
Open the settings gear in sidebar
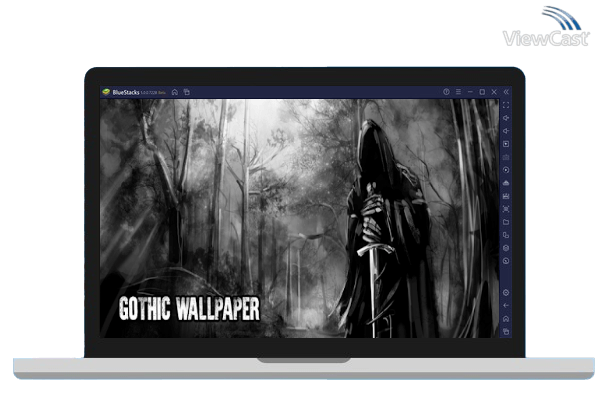[506, 293]
